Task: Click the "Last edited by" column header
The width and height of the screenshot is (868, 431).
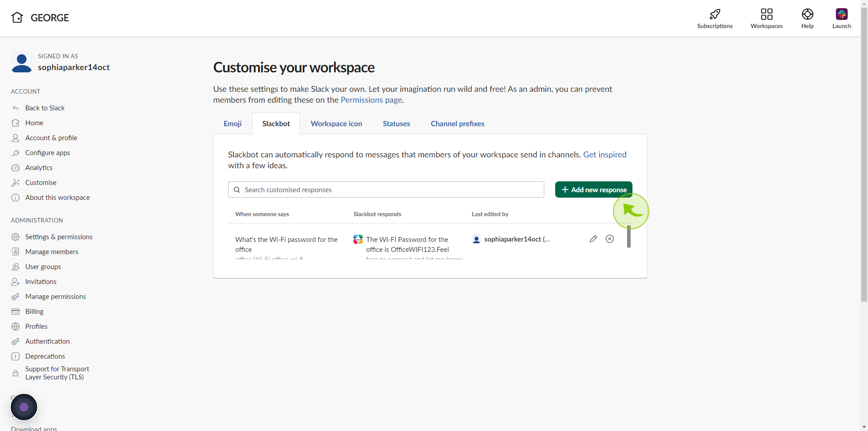Action: point(490,214)
